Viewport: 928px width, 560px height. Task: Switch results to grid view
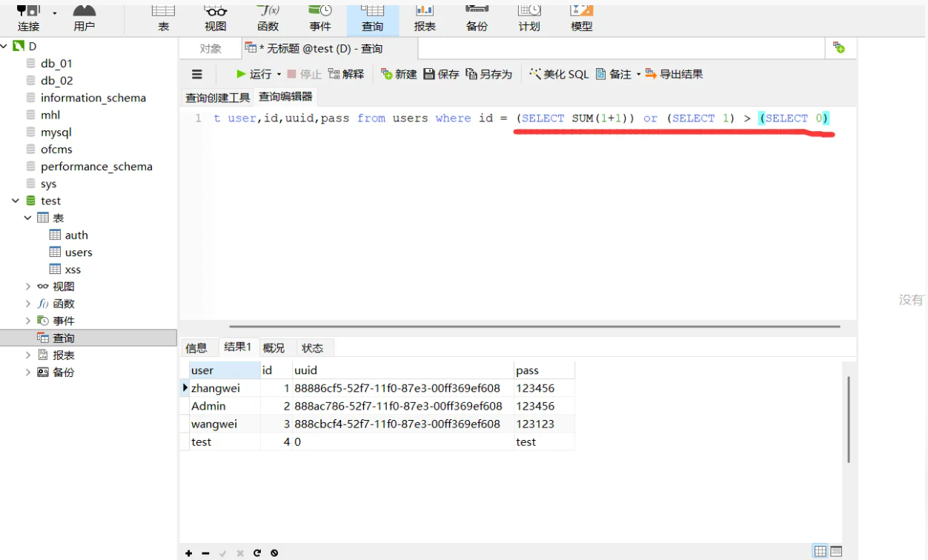point(820,551)
